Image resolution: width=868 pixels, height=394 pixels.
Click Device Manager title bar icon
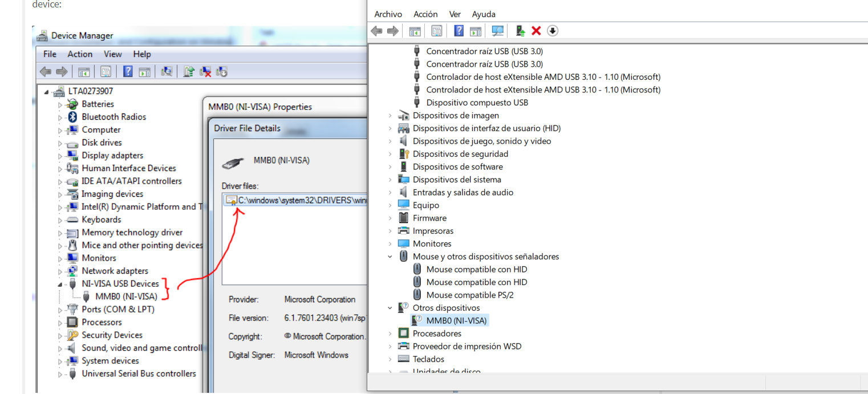(42, 35)
